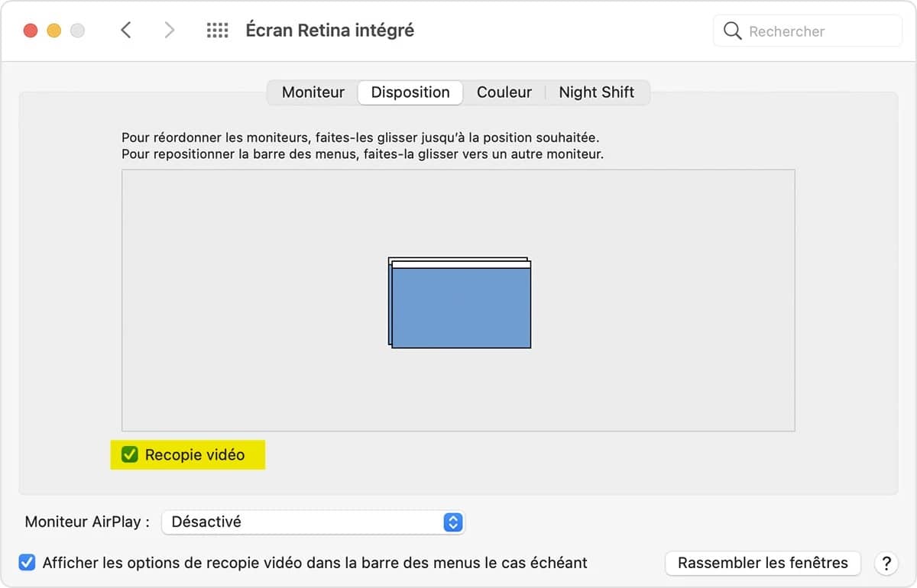Click the blue arrows of the Désactivé popup
Image resolution: width=917 pixels, height=588 pixels.
pyautogui.click(x=453, y=522)
